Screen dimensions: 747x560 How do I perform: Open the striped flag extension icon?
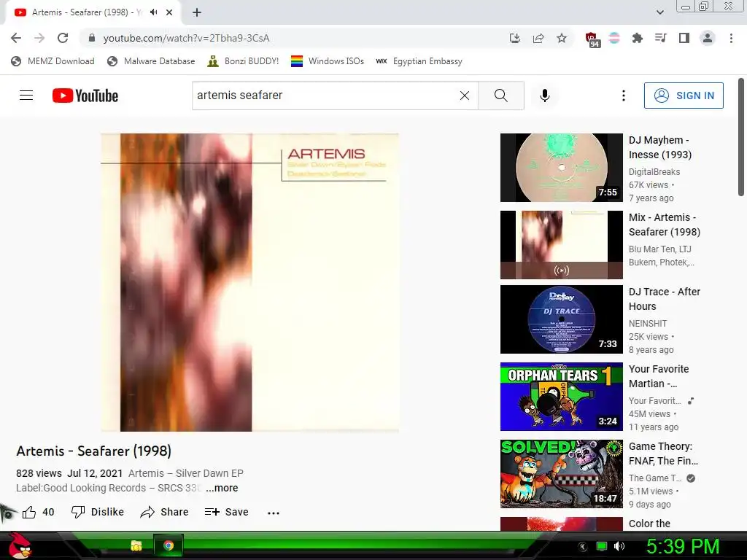614,38
